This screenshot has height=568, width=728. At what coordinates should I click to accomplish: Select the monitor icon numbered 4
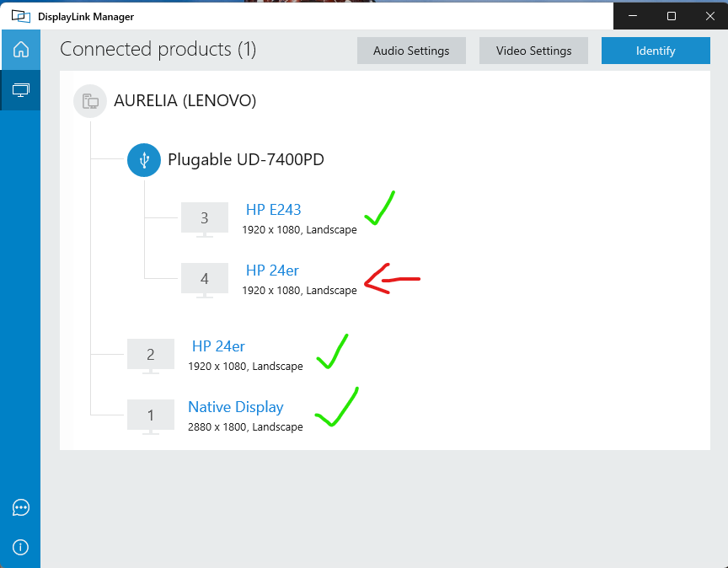[x=204, y=279]
